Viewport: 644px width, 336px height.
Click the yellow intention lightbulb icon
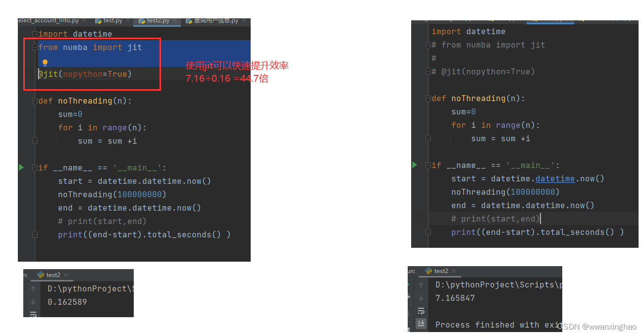tap(45, 62)
